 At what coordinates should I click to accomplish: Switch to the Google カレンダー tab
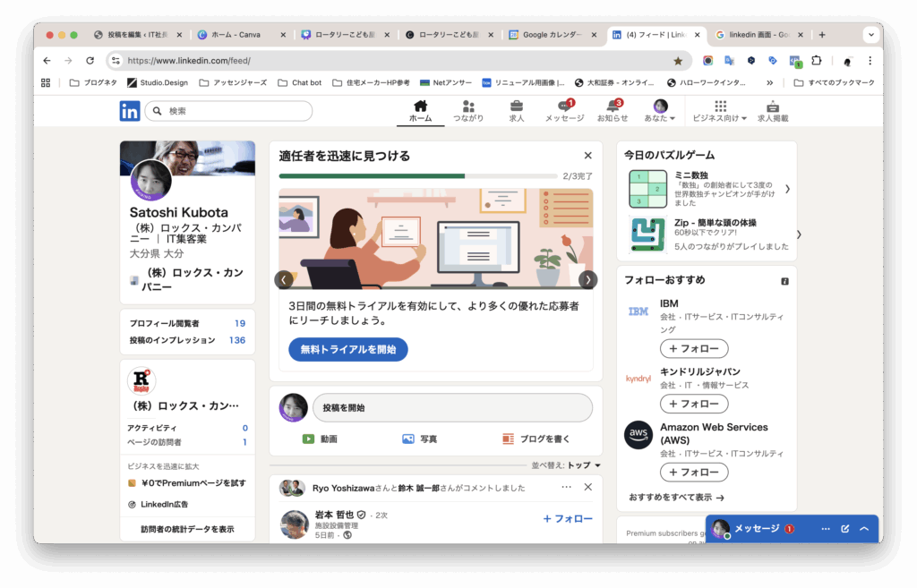click(x=552, y=35)
